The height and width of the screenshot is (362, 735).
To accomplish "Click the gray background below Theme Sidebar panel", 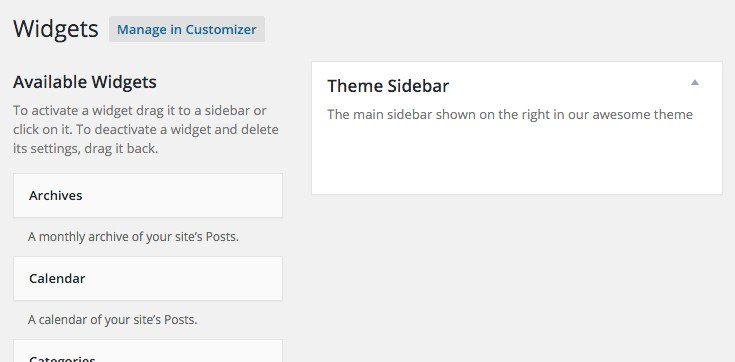I will coord(517,277).
